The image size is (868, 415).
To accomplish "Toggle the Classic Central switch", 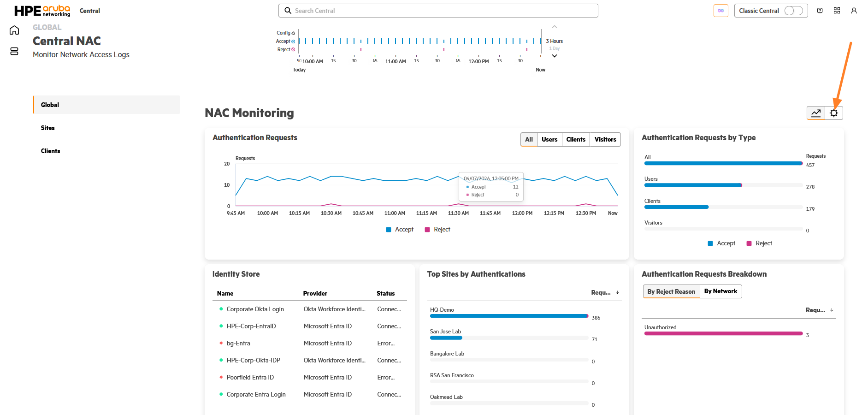I will pyautogui.click(x=793, y=11).
